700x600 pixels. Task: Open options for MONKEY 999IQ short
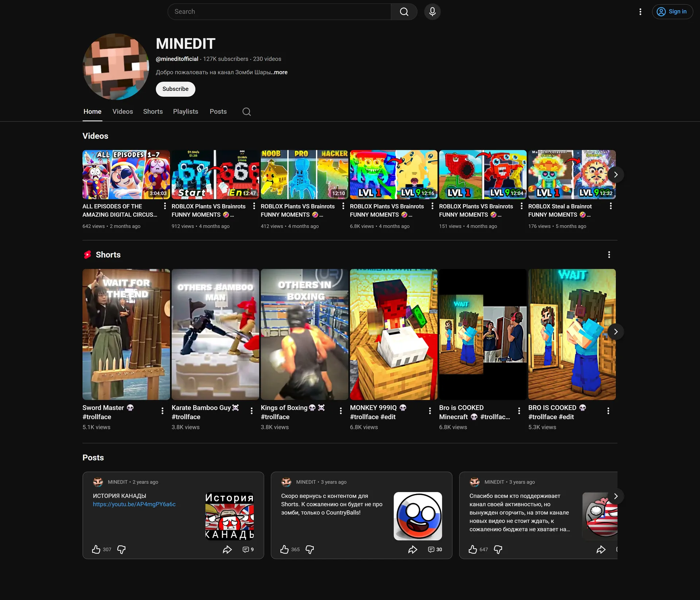pyautogui.click(x=430, y=411)
